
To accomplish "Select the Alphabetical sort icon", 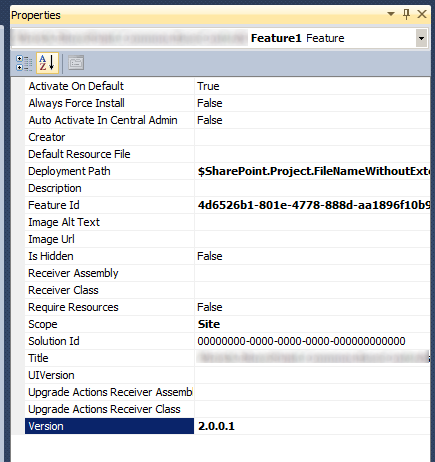I will point(47,63).
